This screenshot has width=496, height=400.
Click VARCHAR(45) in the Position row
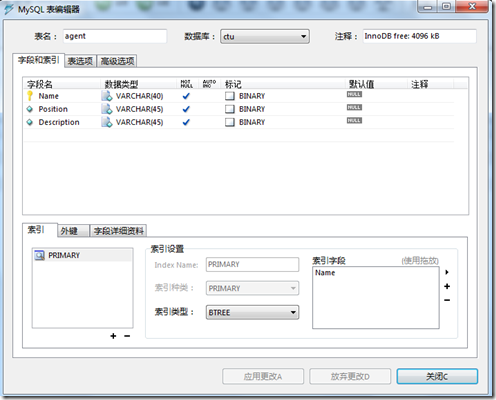click(x=140, y=109)
